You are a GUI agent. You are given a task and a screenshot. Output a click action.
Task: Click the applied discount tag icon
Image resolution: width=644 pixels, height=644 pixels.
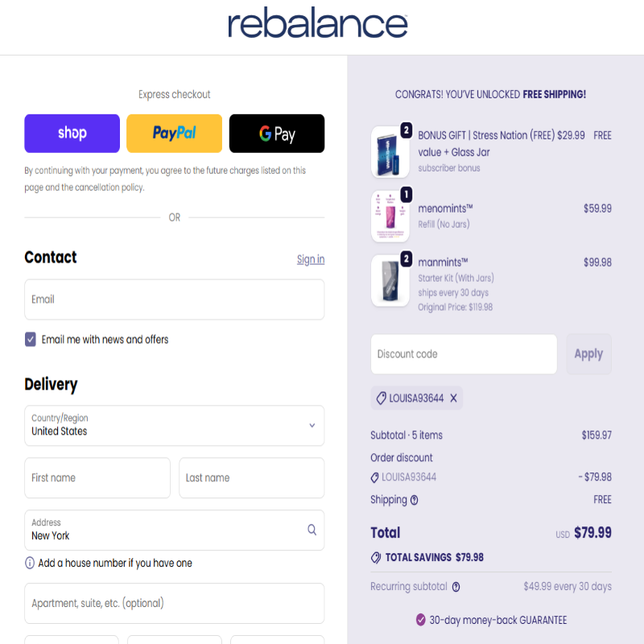(x=380, y=398)
